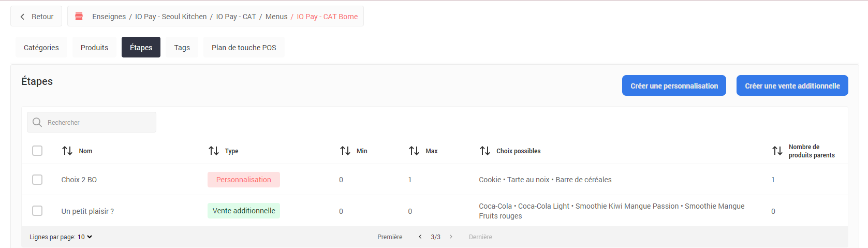Go to the previous page chevron
Viewport: 868px width, 248px height.
click(x=420, y=237)
